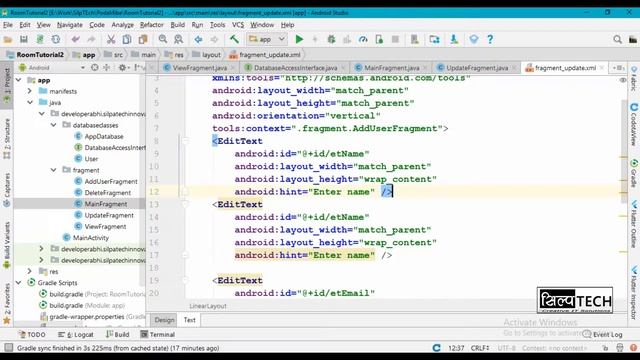The width and height of the screenshot is (640, 360).
Task: Collapse the app module tree node
Action: click(19, 80)
